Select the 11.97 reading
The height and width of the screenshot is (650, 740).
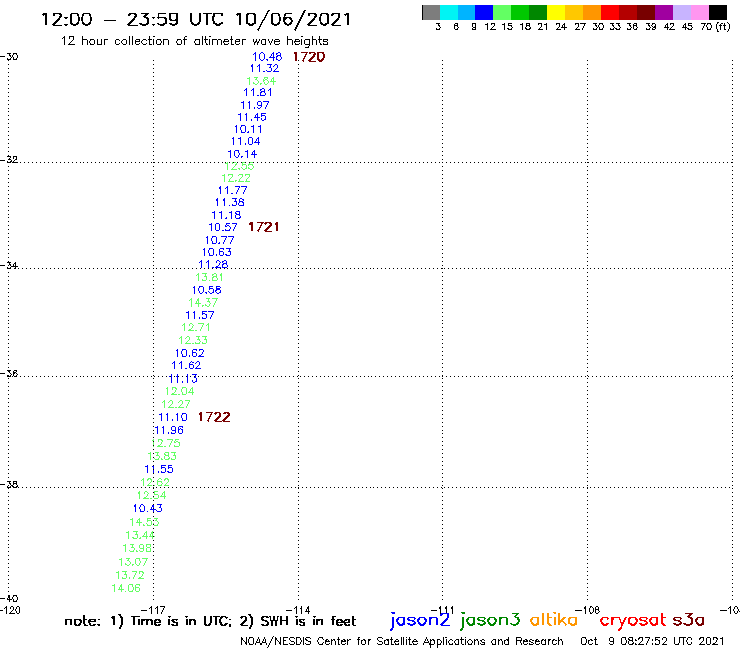click(255, 105)
